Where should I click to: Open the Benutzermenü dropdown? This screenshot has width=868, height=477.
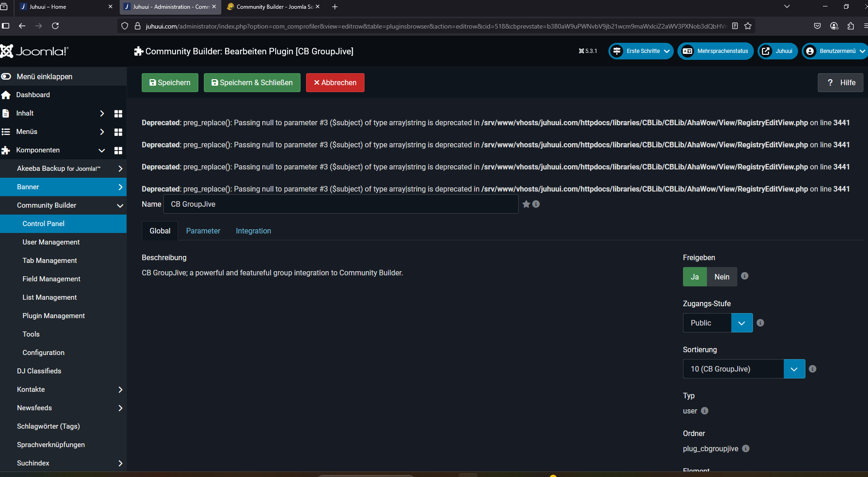point(835,51)
